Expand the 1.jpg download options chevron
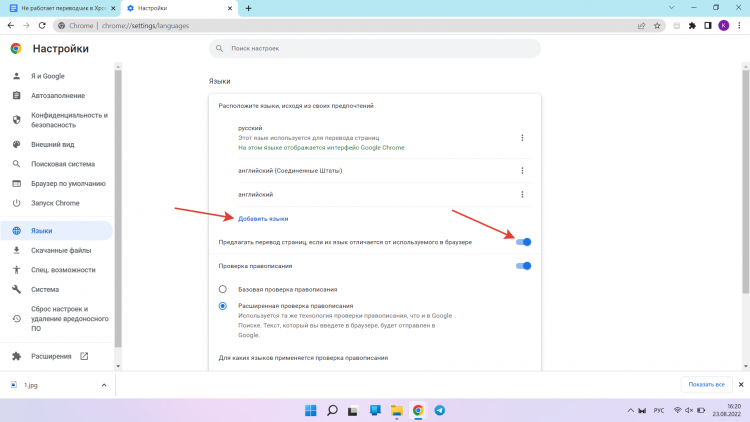This screenshot has height=422, width=750. 103,384
